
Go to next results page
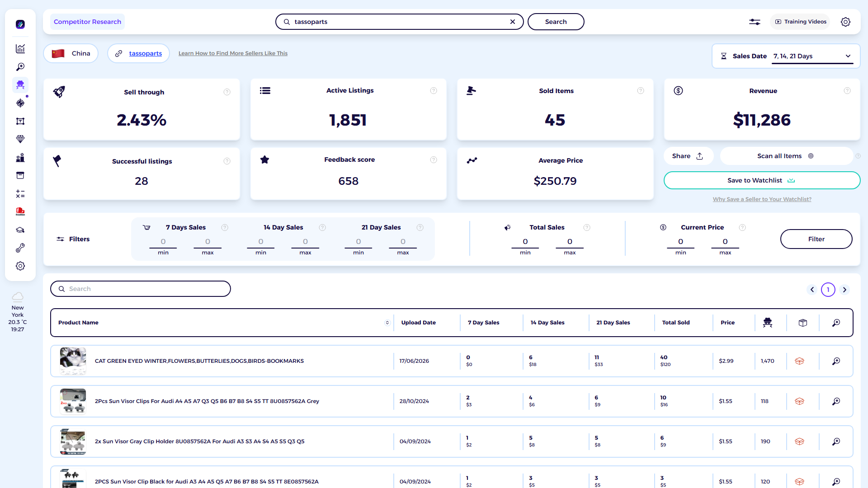pyautogui.click(x=844, y=290)
